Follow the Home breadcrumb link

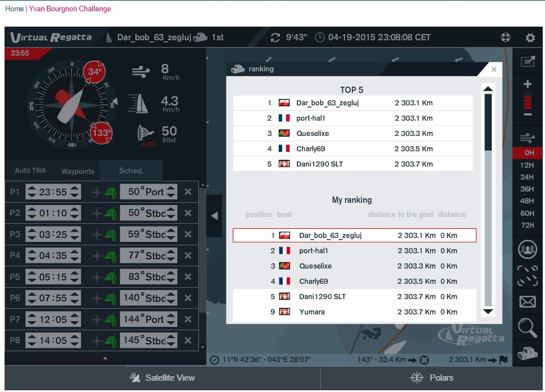tap(14, 8)
